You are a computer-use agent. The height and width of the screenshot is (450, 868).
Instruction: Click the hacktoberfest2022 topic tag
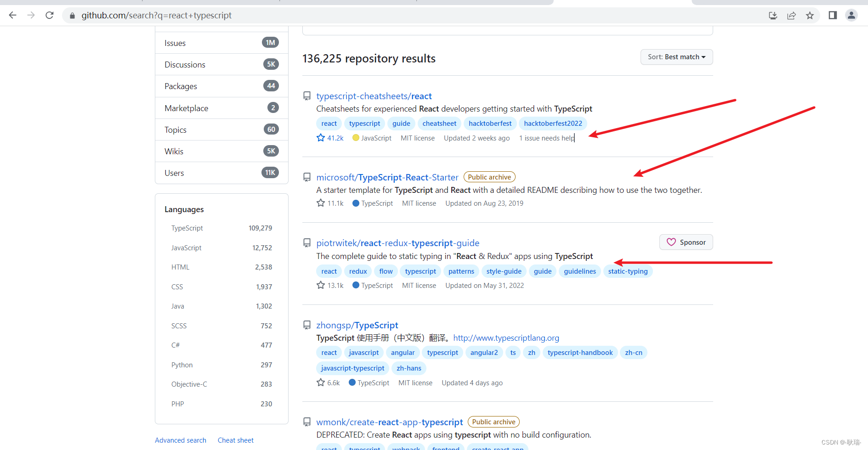pos(553,124)
